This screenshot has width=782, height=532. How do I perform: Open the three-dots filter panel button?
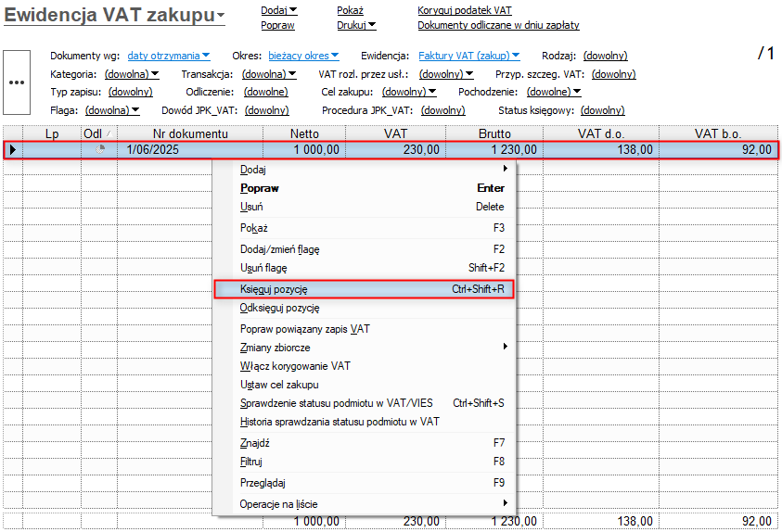pos(17,82)
